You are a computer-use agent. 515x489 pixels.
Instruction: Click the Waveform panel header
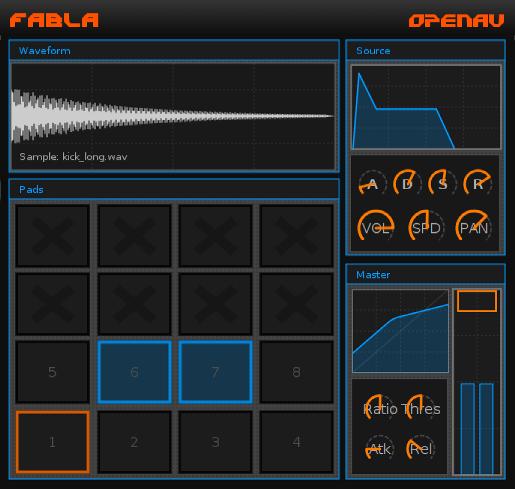click(174, 51)
